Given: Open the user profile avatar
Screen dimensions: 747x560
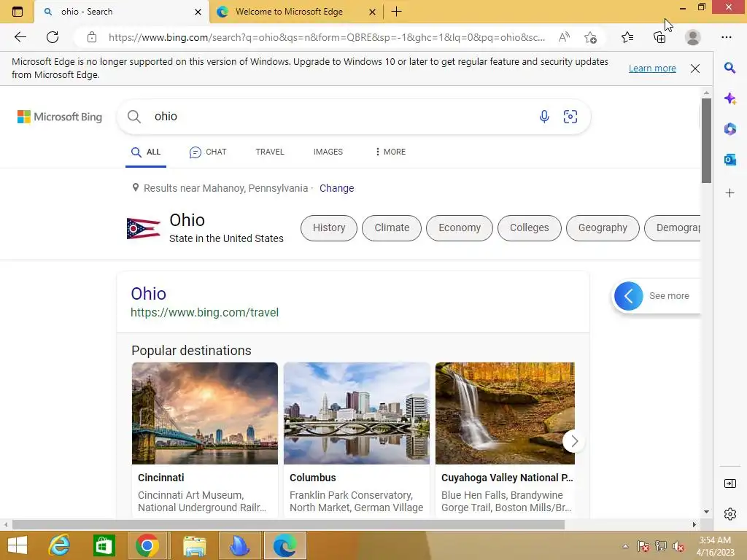Looking at the screenshot, I should 693,37.
